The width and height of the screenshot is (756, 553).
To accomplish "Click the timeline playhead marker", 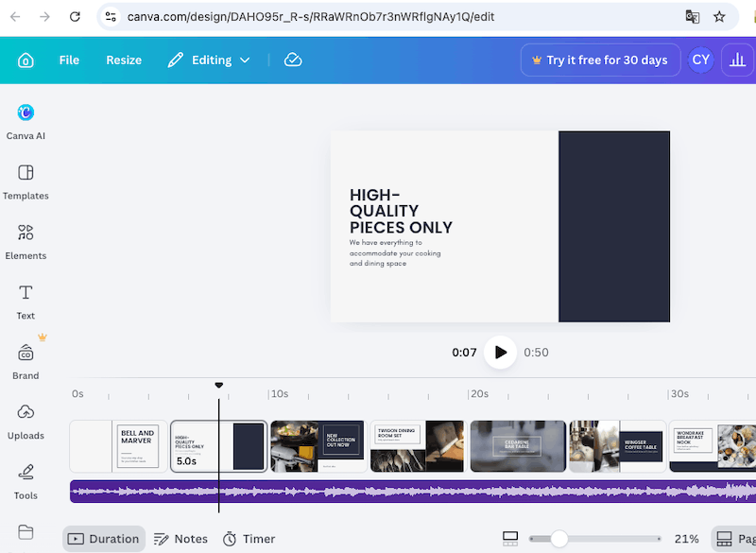I will tap(219, 385).
